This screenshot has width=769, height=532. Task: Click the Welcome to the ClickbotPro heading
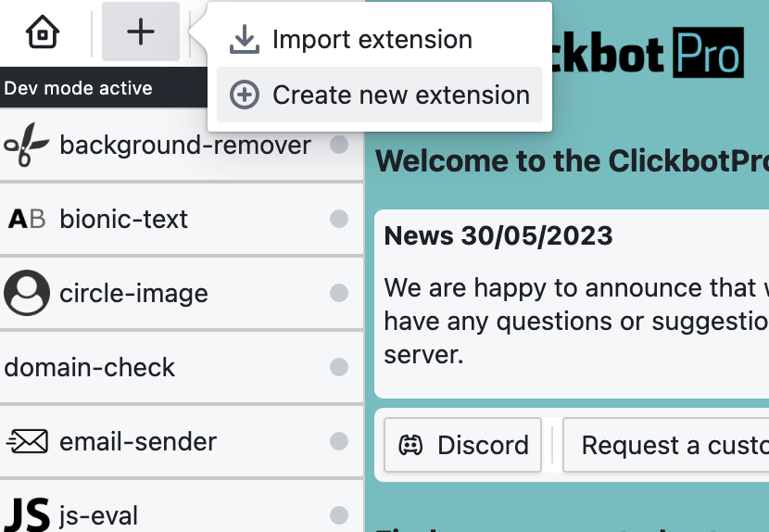(x=572, y=161)
